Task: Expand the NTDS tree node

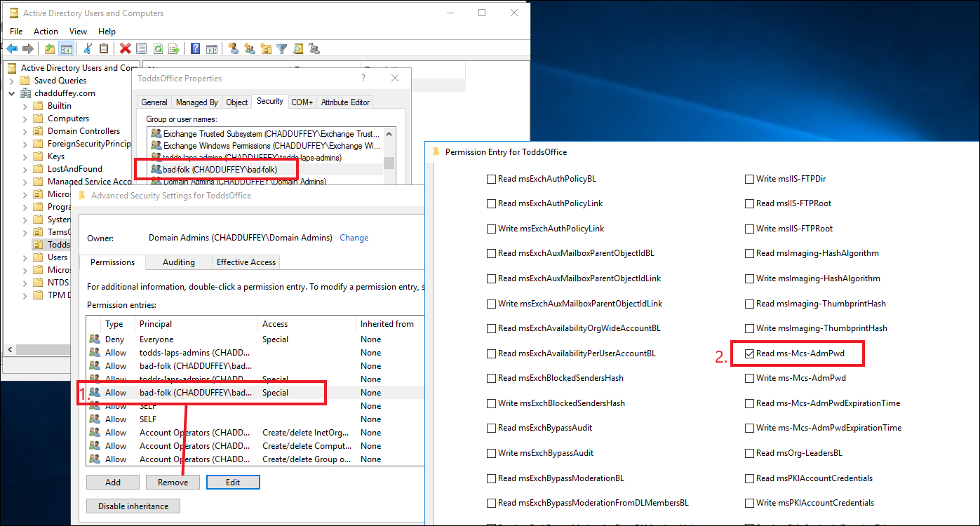Action: pos(25,283)
